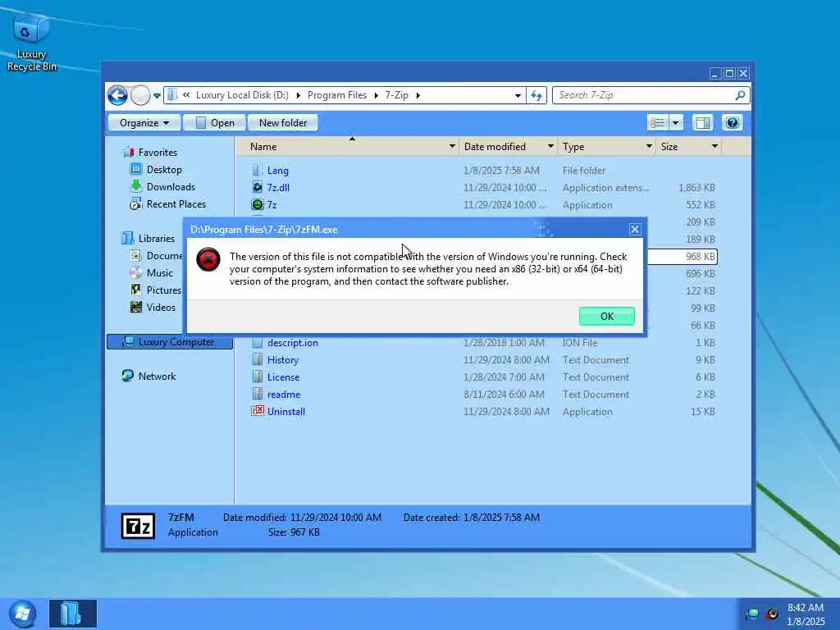Go back with the Back arrow button
The image size is (840, 630).
tap(117, 95)
